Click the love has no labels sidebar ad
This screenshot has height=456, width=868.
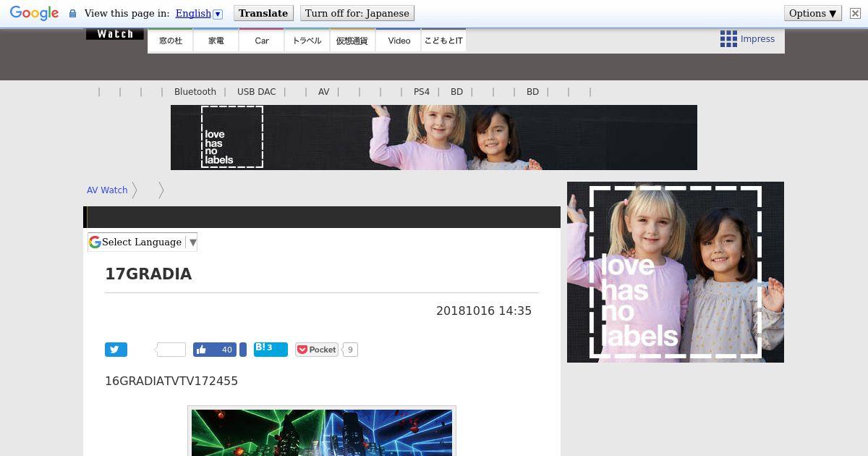676,272
